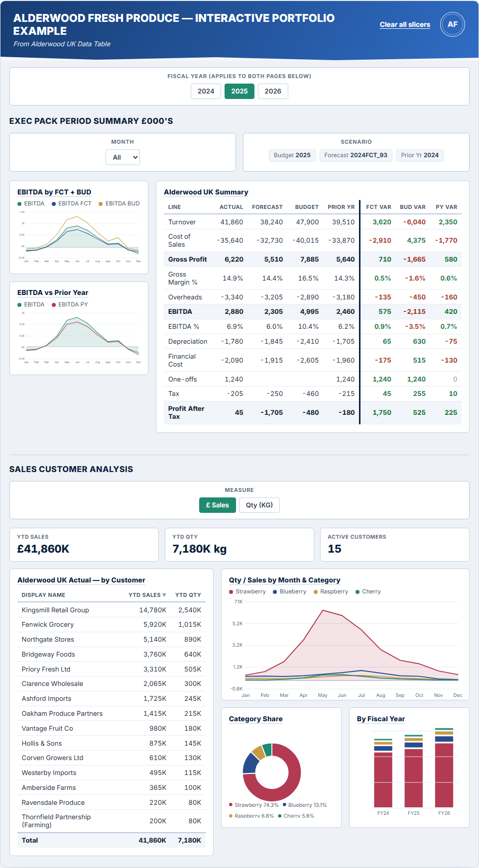Screen dimensions: 479x868
Task: Click the EBITDA row label in summary
Action: (180, 311)
